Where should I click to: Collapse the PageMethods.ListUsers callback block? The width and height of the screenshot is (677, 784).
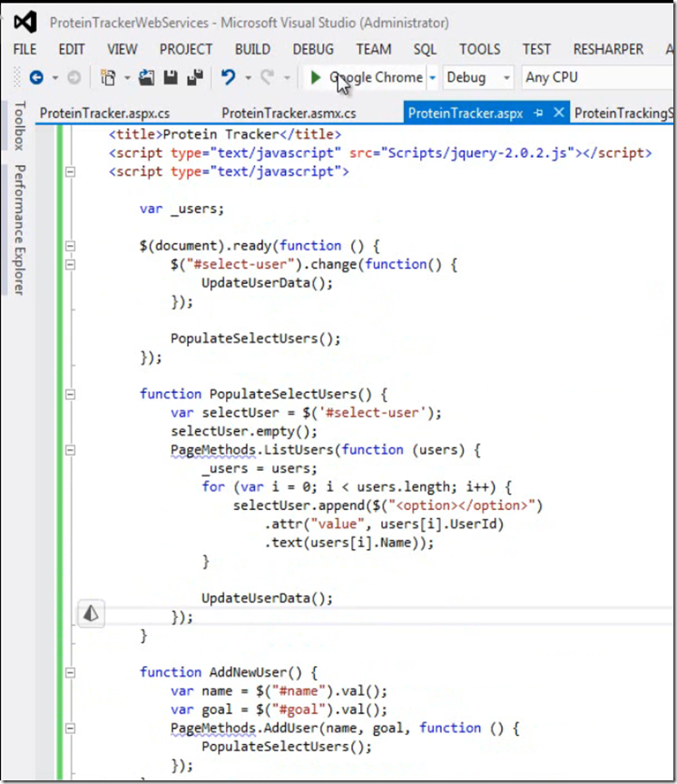(x=71, y=450)
